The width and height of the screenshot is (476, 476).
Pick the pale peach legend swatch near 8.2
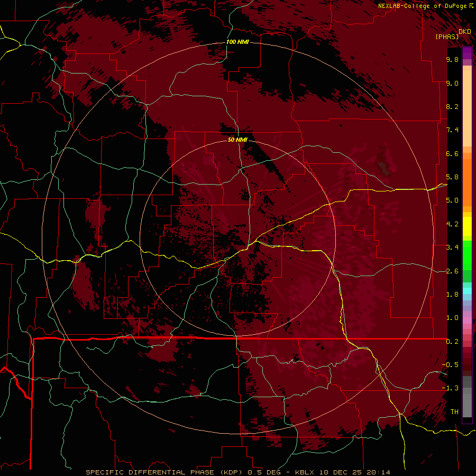(x=467, y=108)
